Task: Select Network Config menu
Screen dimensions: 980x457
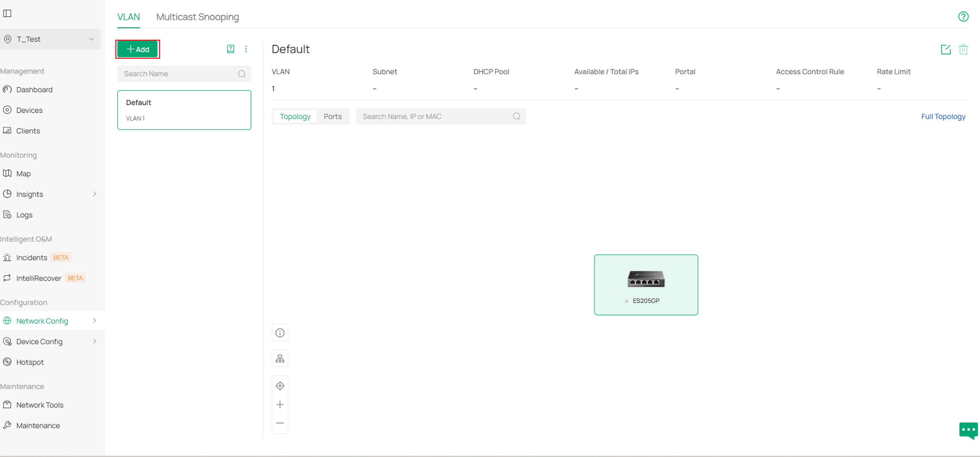Action: [x=42, y=321]
